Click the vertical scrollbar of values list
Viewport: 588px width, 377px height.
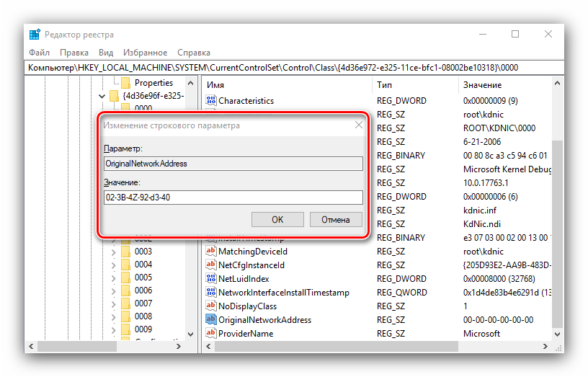[x=557, y=216]
